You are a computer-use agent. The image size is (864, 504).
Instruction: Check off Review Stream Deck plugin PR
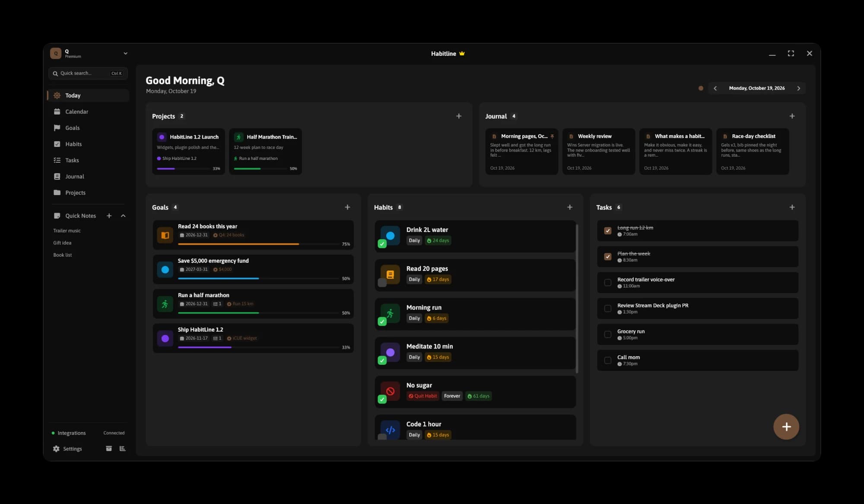point(607,308)
